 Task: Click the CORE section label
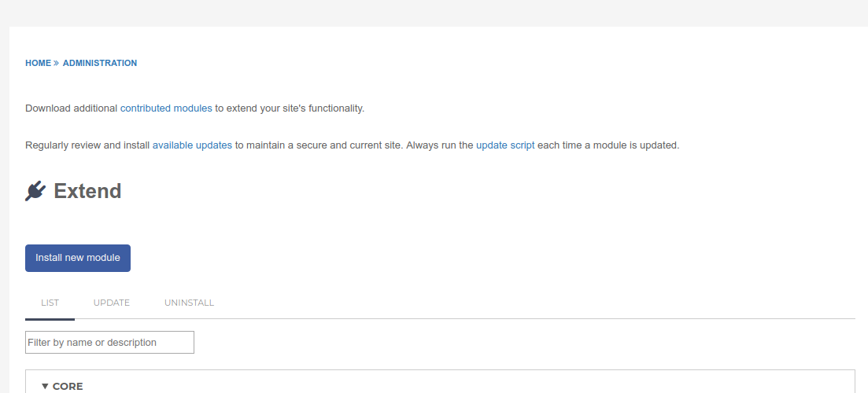68,386
